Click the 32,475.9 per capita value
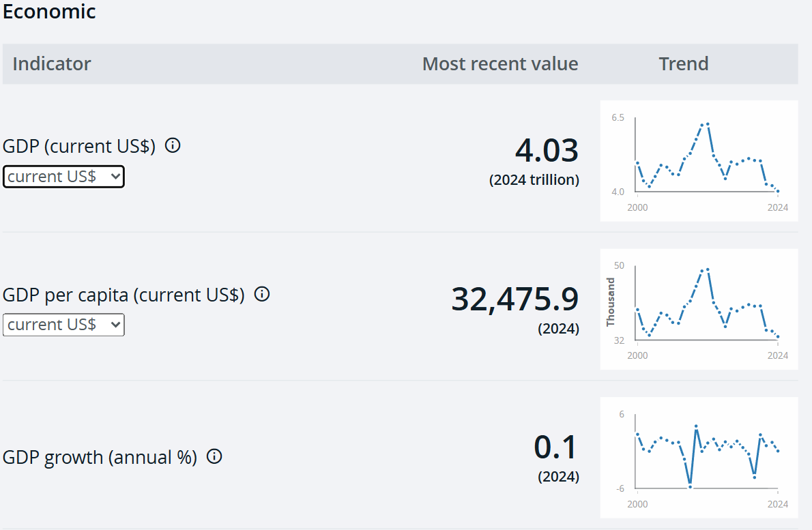The height and width of the screenshot is (530, 812). [514, 299]
